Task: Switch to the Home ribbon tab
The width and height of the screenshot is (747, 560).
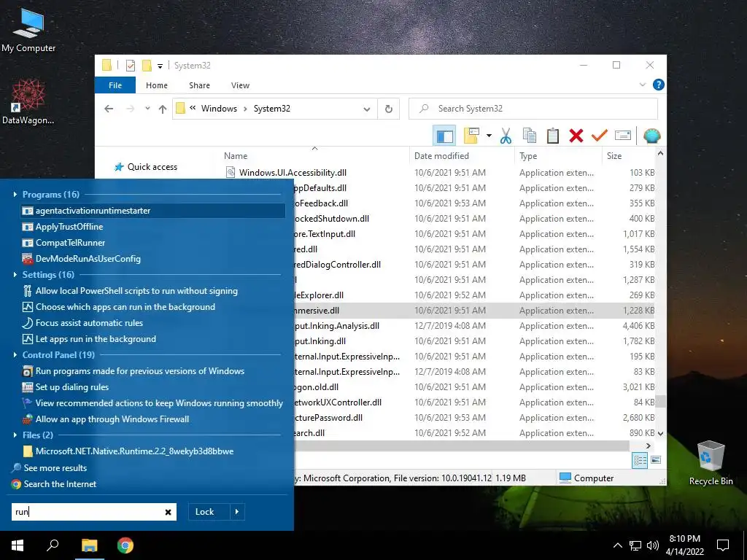Action: tap(157, 85)
